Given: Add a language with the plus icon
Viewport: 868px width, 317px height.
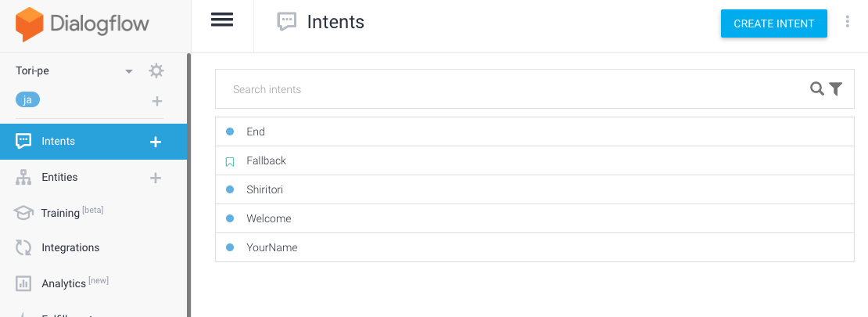Looking at the screenshot, I should tap(157, 101).
